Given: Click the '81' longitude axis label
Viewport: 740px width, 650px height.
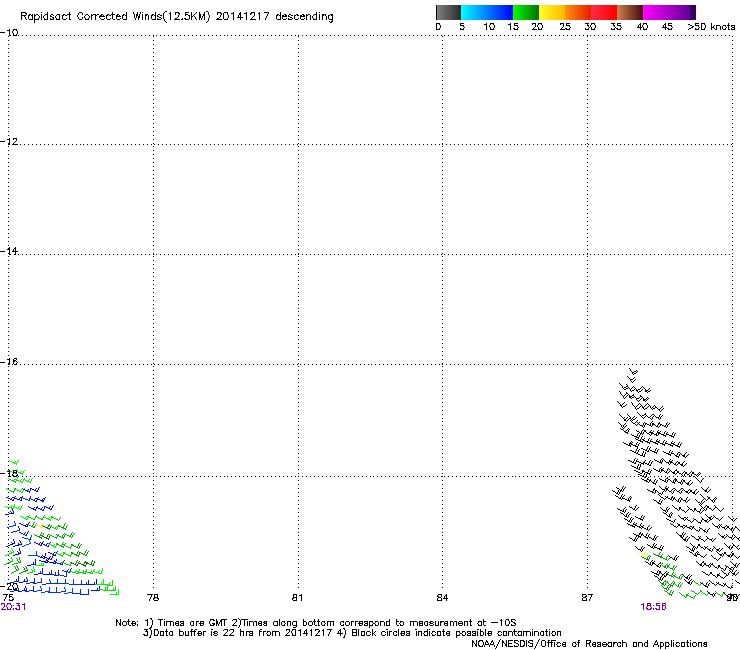Looking at the screenshot, I should 297,598.
